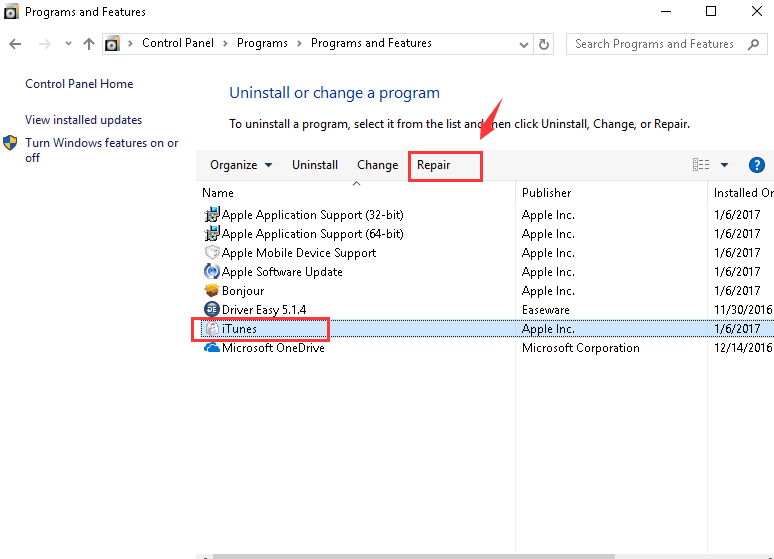
Task: Expand the view options dropdown arrow
Action: (x=724, y=165)
